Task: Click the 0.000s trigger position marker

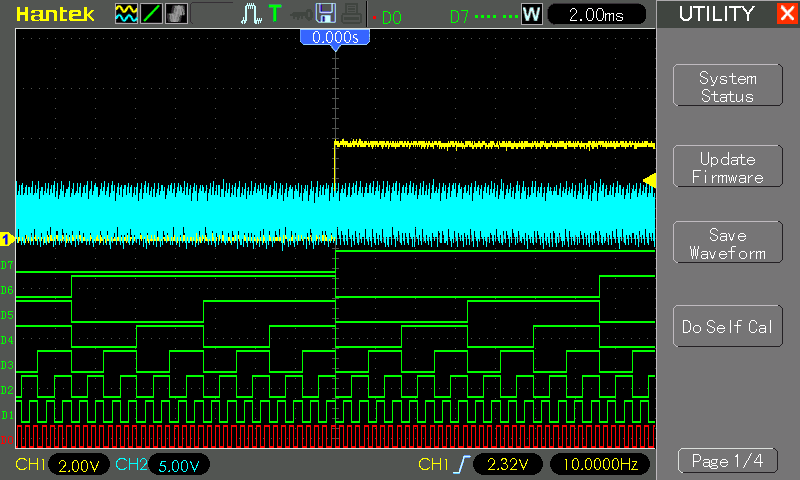Action: (335, 39)
